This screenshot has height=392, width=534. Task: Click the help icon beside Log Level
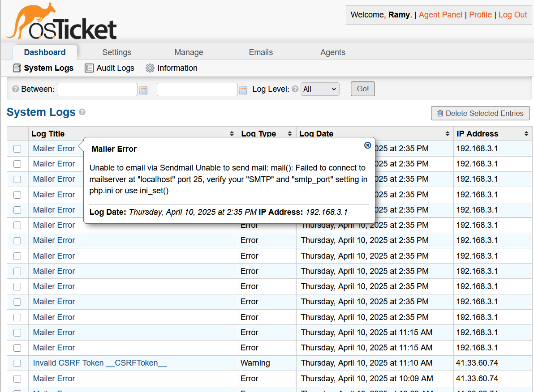tap(295, 89)
